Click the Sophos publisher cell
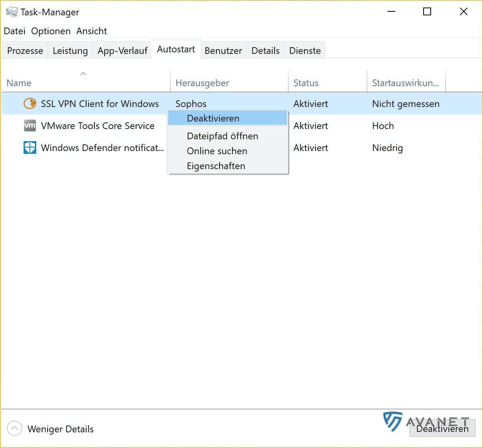The width and height of the screenshot is (483, 448). (191, 103)
